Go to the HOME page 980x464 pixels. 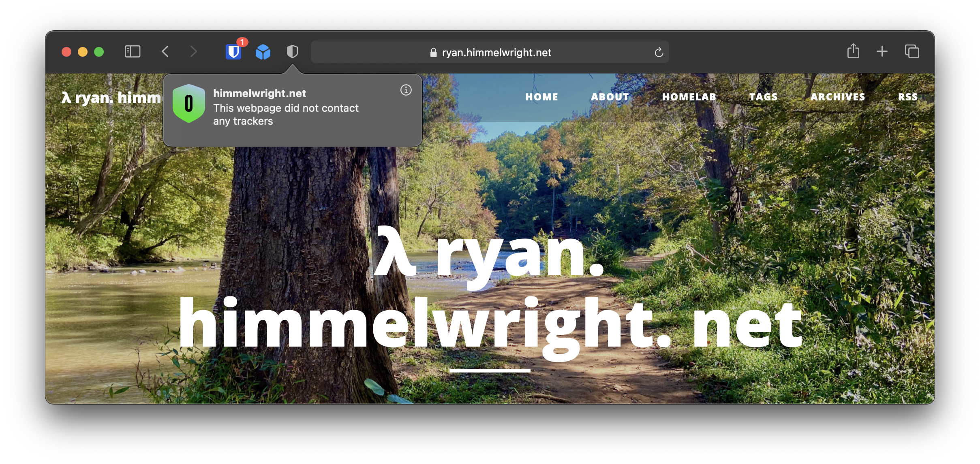click(x=541, y=97)
